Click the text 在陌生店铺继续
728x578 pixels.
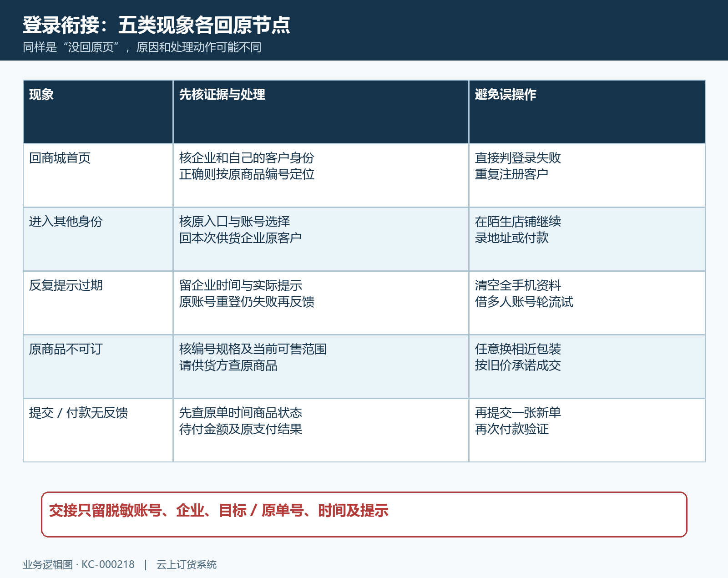click(518, 222)
